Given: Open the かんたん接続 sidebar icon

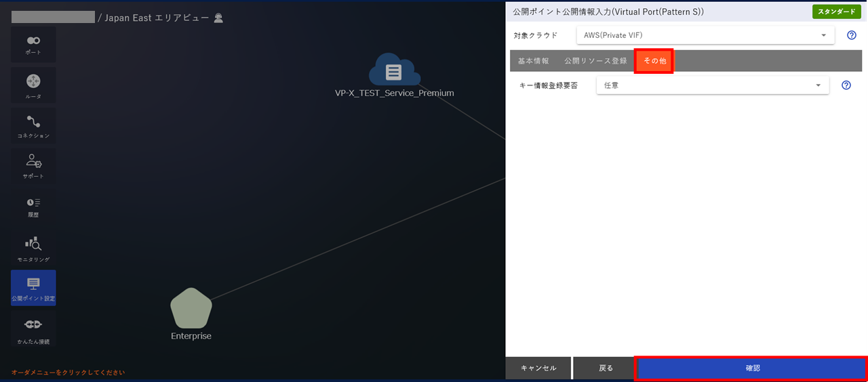Looking at the screenshot, I should [x=33, y=329].
